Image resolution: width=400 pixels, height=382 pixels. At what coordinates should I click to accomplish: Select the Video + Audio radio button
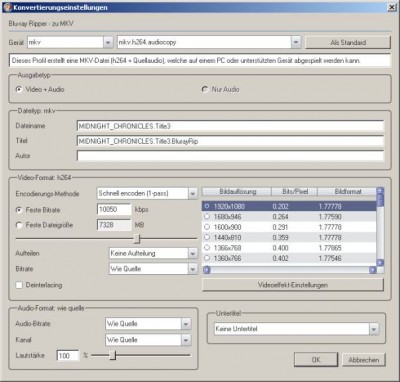(19, 89)
